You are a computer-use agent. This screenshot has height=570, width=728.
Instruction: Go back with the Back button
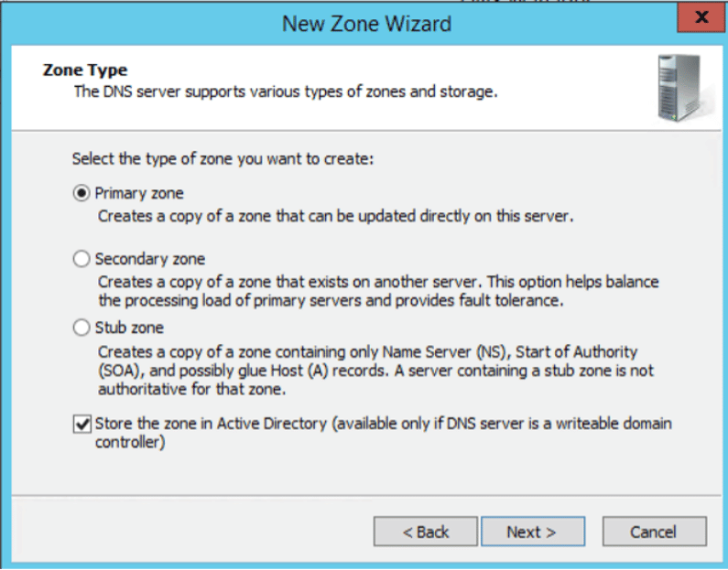point(425,532)
